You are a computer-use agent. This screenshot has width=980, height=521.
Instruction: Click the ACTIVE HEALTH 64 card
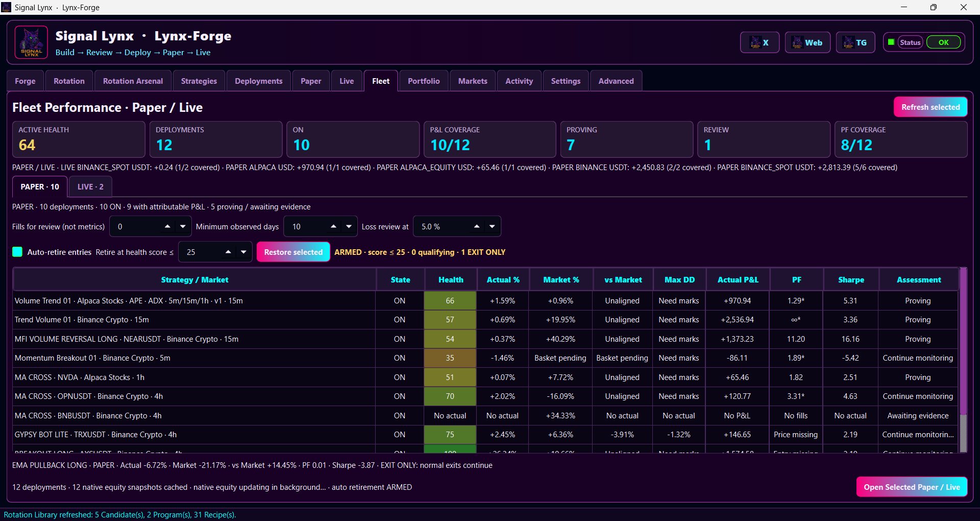79,139
